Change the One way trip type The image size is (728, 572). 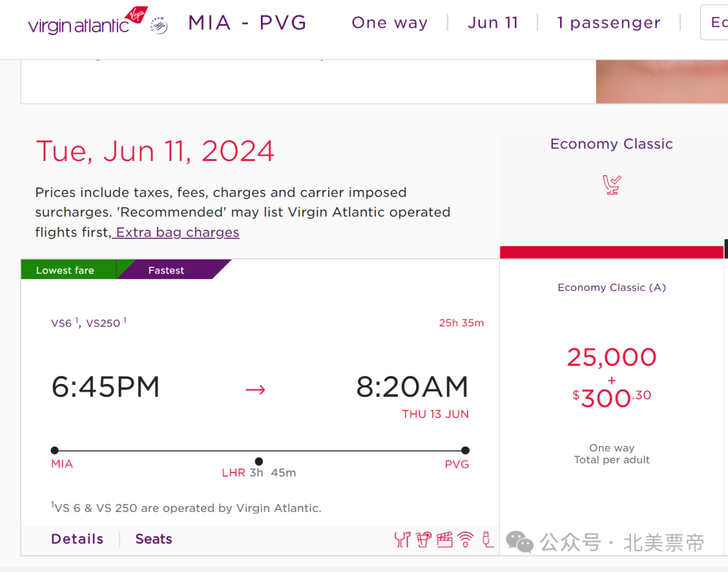390,22
